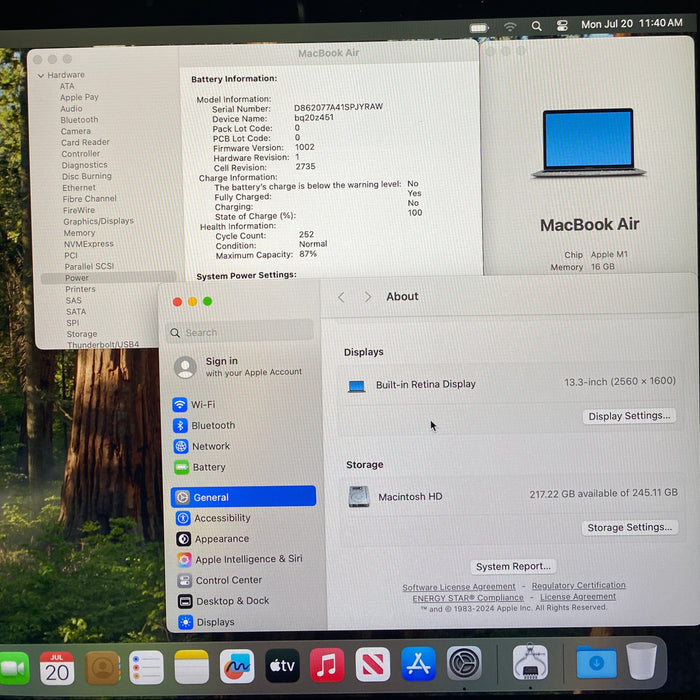
Task: Open the Regulatory Certification link
Action: pyautogui.click(x=578, y=585)
